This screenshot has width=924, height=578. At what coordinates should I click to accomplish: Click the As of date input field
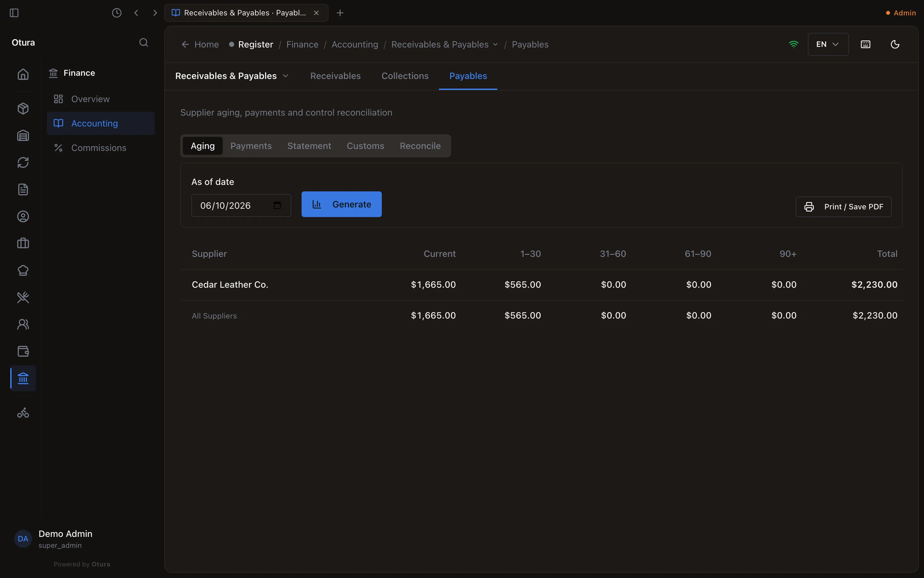pos(241,206)
